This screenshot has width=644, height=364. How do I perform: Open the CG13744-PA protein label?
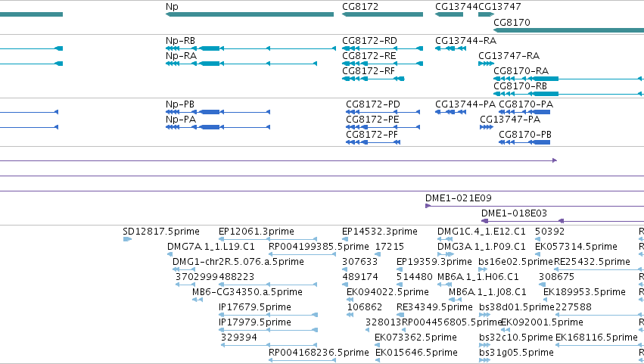pos(465,104)
